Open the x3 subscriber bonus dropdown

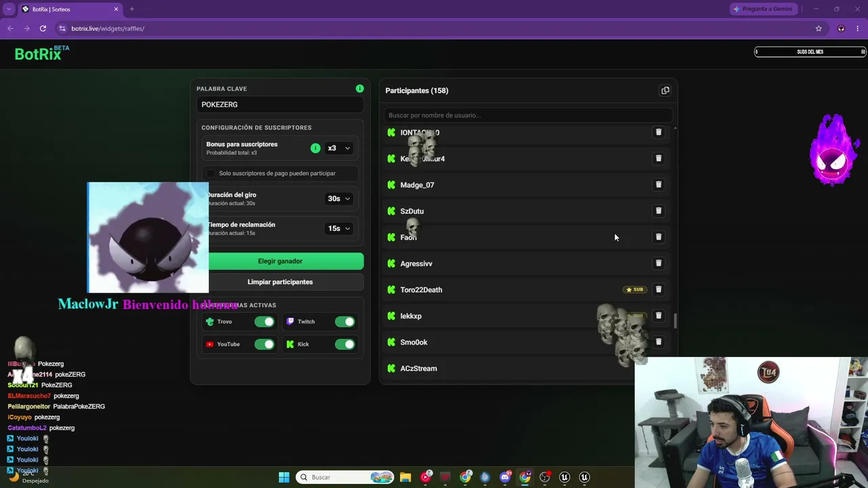click(x=338, y=148)
